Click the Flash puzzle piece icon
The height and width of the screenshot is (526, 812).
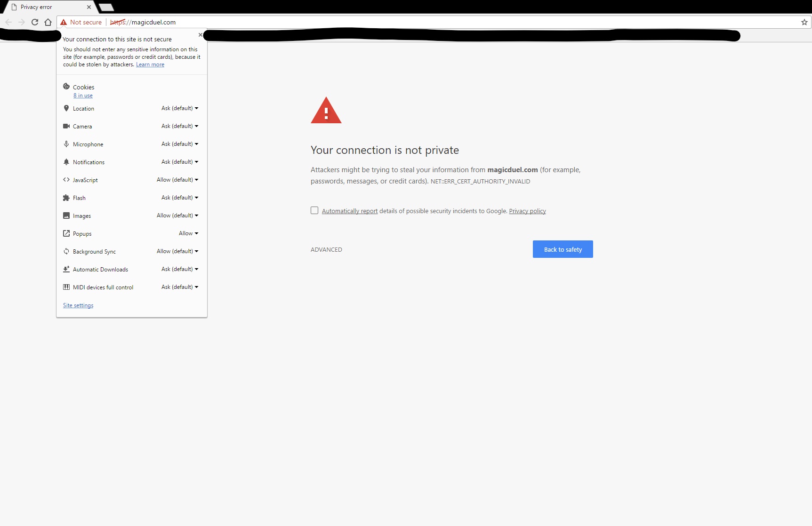coord(66,198)
